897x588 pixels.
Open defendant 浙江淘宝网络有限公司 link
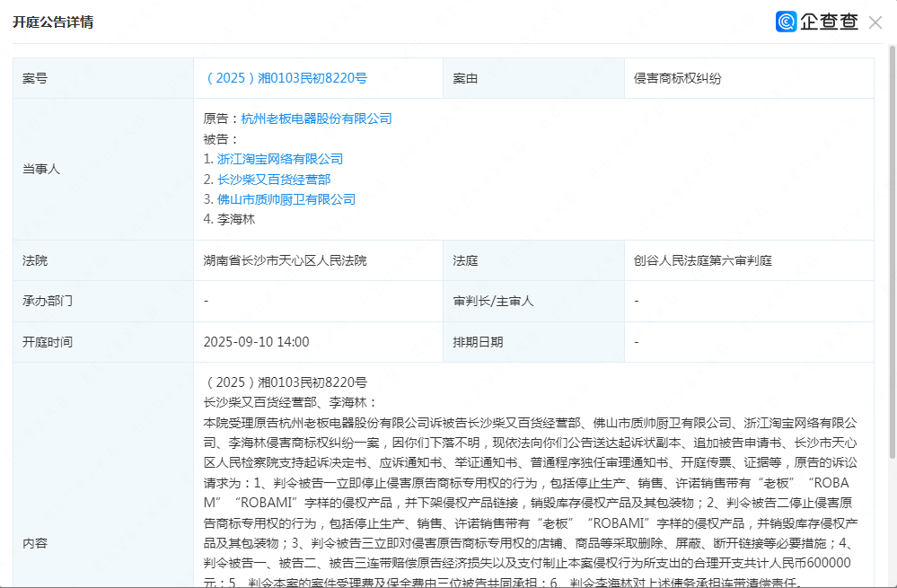click(x=280, y=159)
